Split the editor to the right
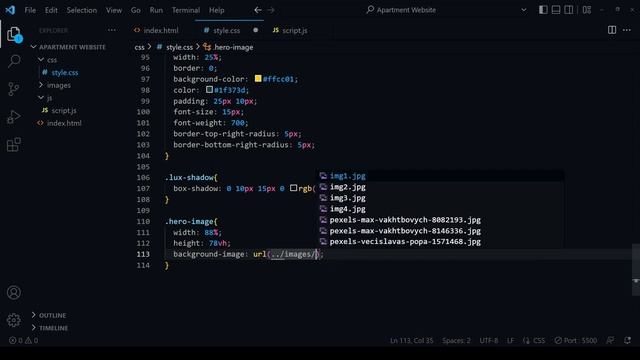This screenshot has width=640, height=360. point(612,30)
